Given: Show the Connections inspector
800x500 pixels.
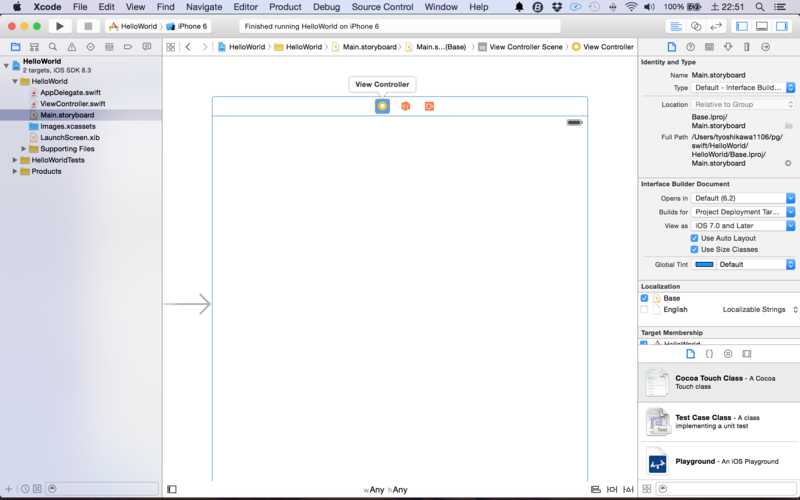Looking at the screenshot, I should [x=765, y=47].
